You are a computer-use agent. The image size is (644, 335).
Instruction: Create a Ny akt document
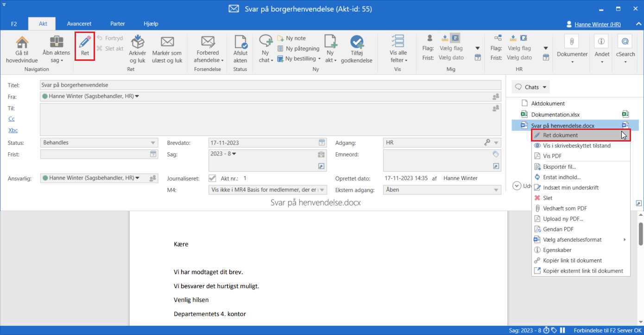pyautogui.click(x=331, y=50)
